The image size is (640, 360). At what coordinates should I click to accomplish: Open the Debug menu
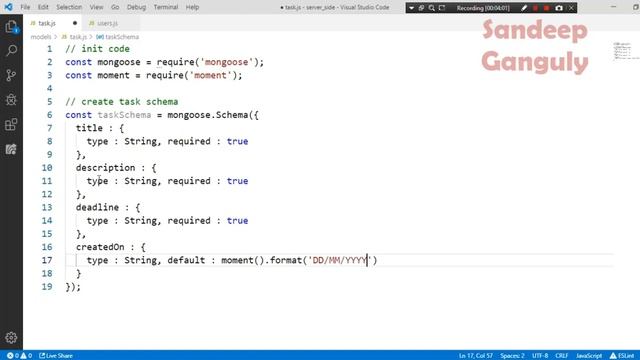click(x=136, y=7)
